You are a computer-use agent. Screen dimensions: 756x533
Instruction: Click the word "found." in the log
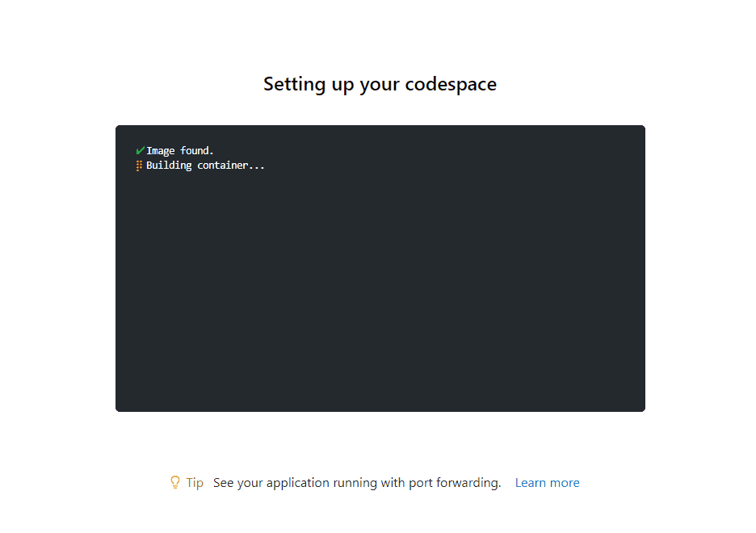pos(197,151)
